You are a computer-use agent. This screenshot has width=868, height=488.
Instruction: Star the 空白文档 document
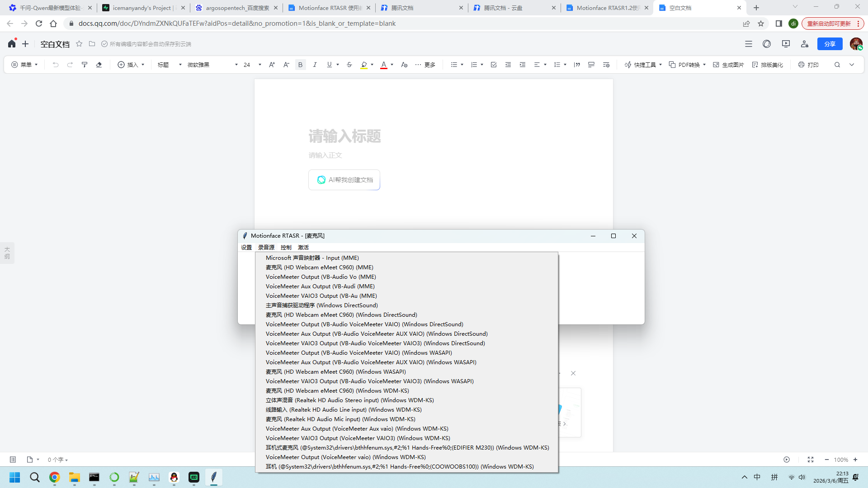(79, 44)
